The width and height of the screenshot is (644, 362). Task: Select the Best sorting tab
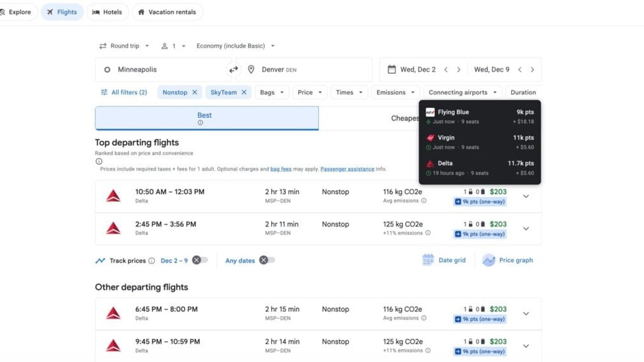tap(207, 118)
